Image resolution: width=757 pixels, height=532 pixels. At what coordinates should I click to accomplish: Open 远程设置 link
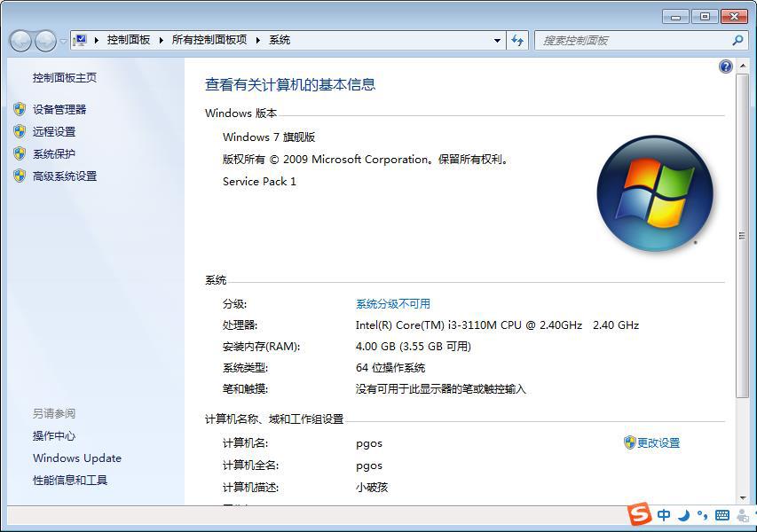tap(54, 132)
